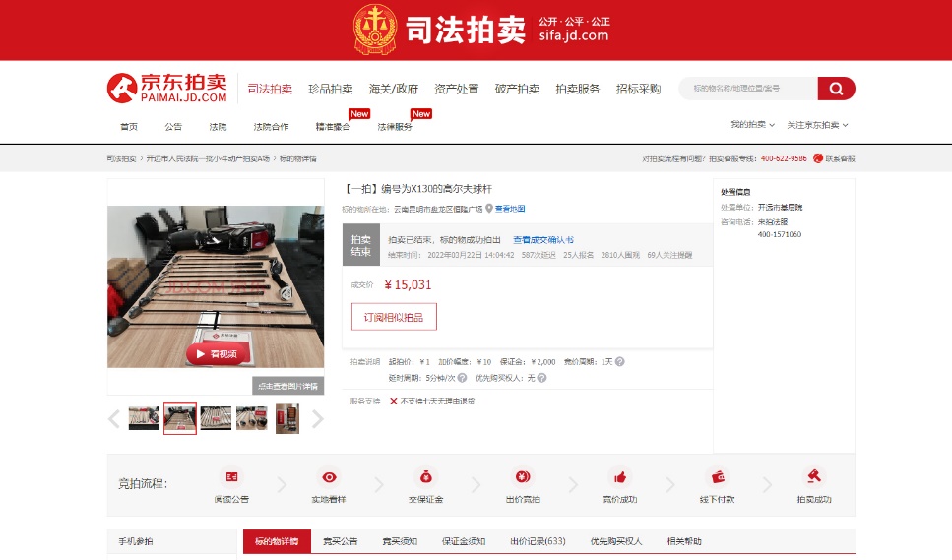Open 公告 in sub navigation
The height and width of the screenshot is (560, 952).
point(173,126)
